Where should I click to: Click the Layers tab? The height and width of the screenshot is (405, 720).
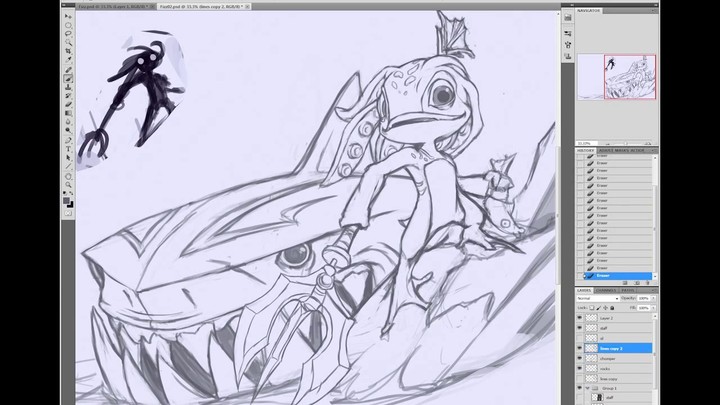584,290
